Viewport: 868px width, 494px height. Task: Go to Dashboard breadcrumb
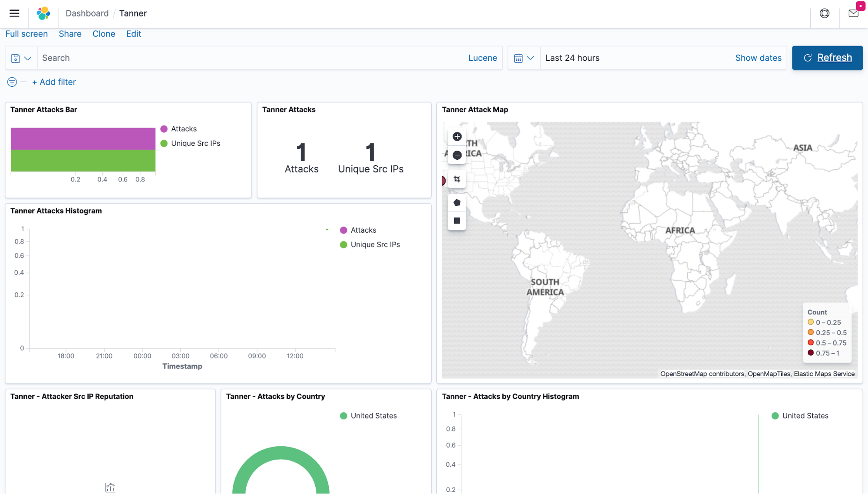[87, 13]
